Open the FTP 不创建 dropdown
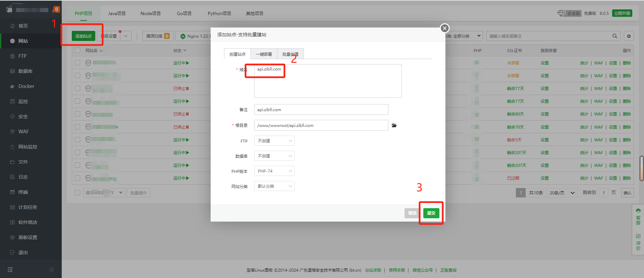 274,141
